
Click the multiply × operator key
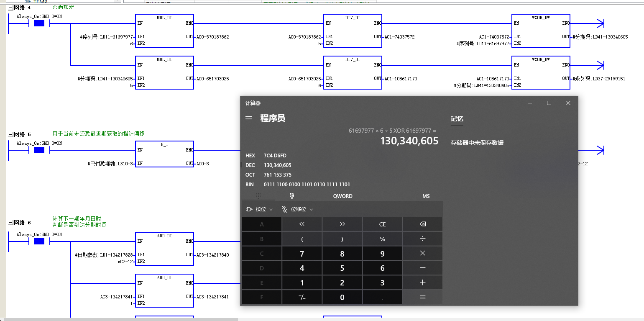[x=422, y=254]
